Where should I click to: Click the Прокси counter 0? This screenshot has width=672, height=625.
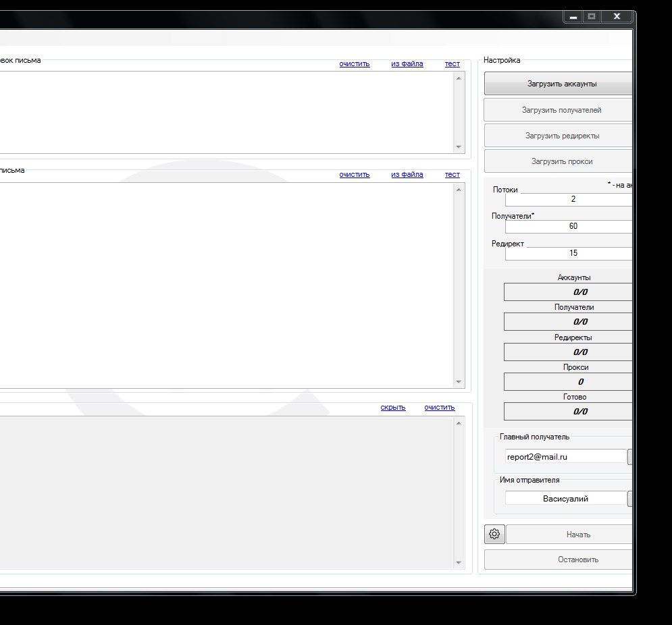(568, 381)
